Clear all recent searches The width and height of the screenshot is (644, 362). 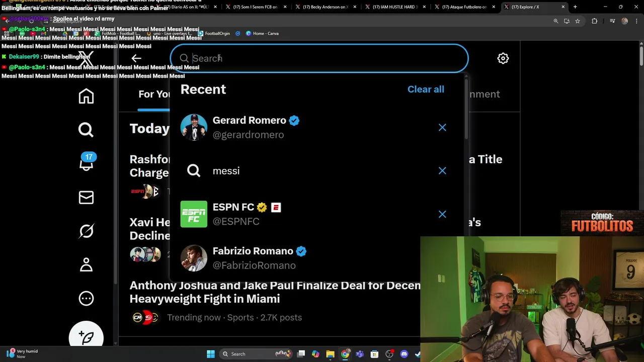coord(426,89)
